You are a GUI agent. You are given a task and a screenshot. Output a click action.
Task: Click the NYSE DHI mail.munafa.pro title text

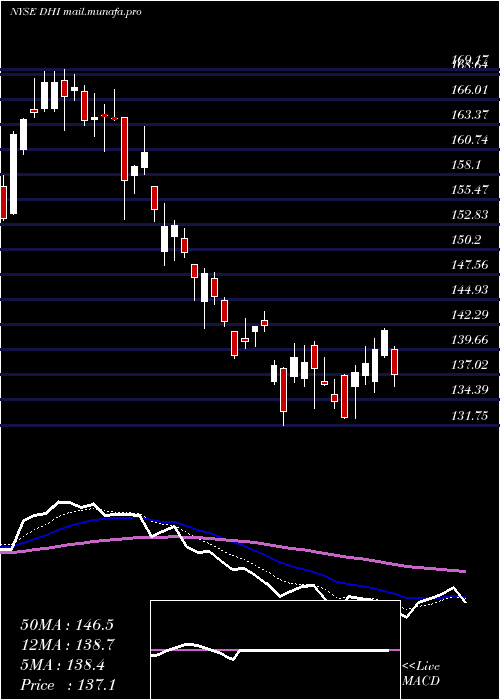click(x=75, y=12)
